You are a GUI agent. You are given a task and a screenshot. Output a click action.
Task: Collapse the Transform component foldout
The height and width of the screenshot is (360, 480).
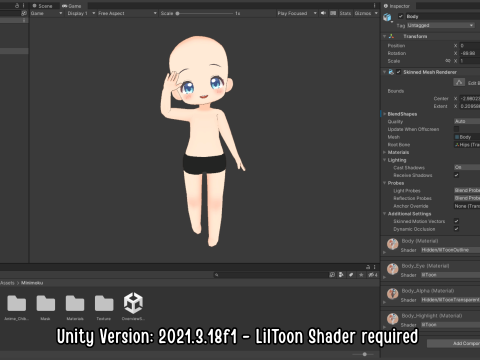[384, 36]
